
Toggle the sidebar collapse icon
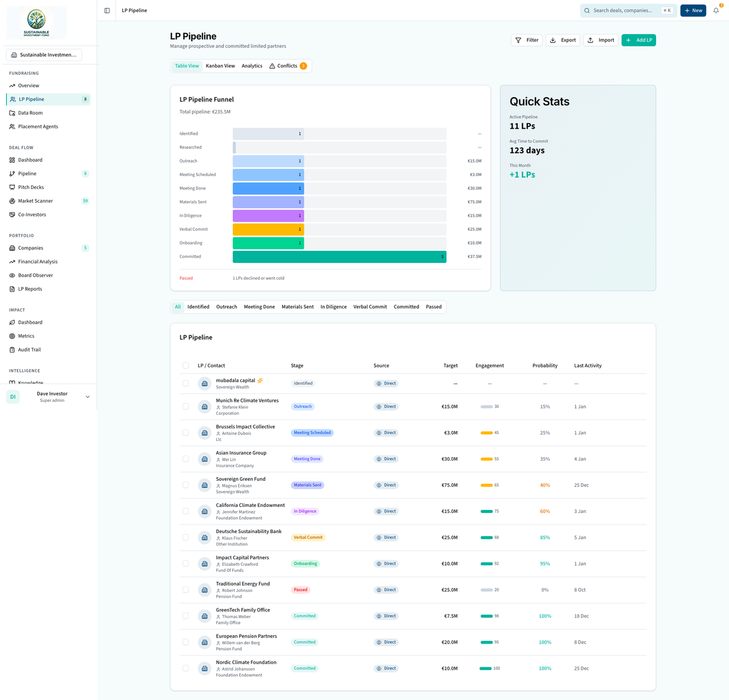click(x=107, y=10)
